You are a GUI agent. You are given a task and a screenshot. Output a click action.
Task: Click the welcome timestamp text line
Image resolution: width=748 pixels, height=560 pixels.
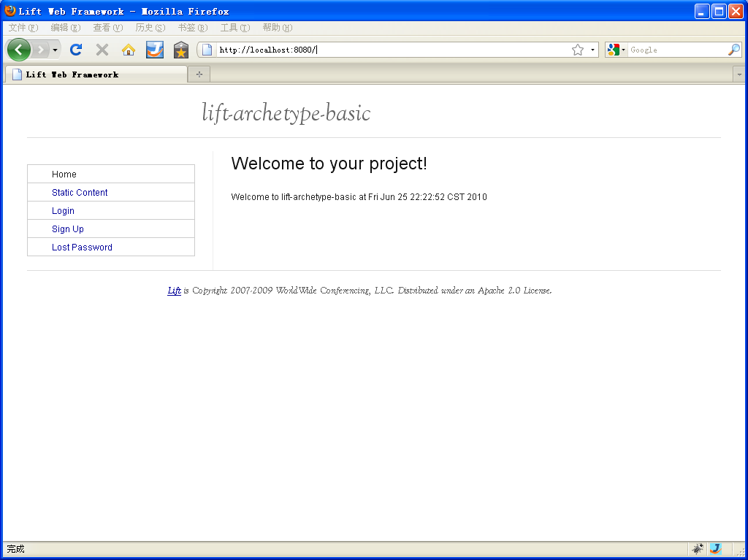359,197
